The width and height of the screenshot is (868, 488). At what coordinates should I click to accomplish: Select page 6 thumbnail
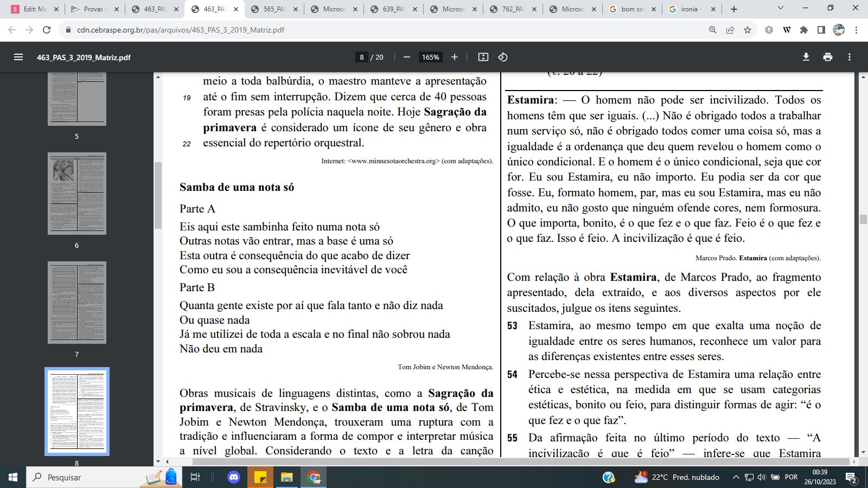(x=77, y=194)
